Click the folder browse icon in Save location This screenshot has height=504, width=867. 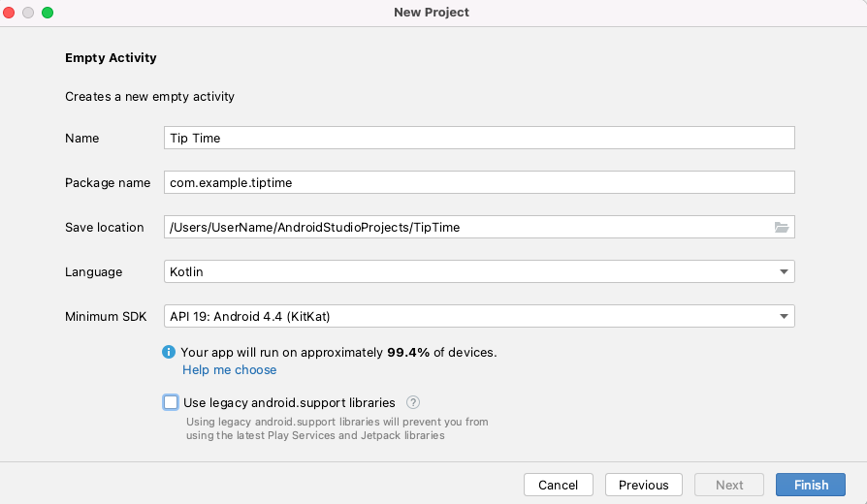click(782, 227)
